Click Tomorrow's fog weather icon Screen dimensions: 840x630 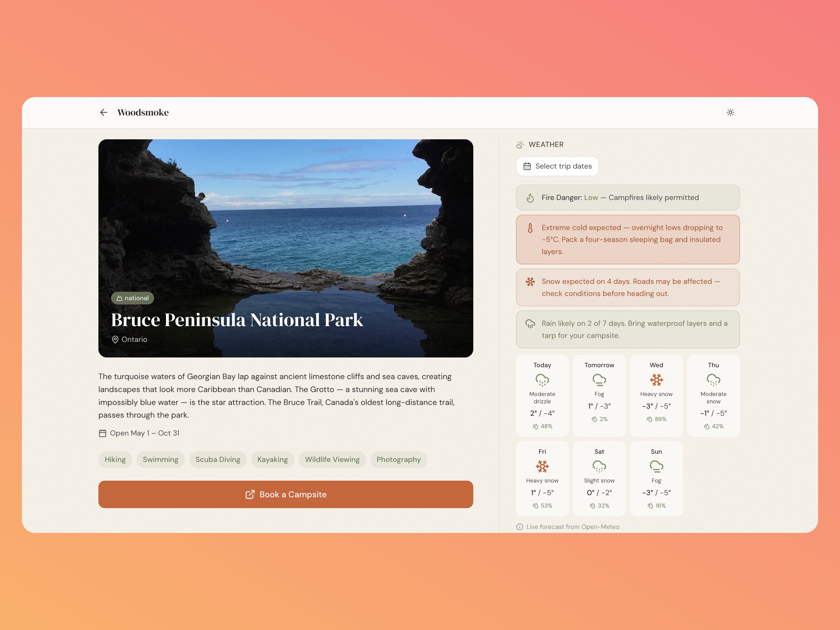(x=599, y=379)
